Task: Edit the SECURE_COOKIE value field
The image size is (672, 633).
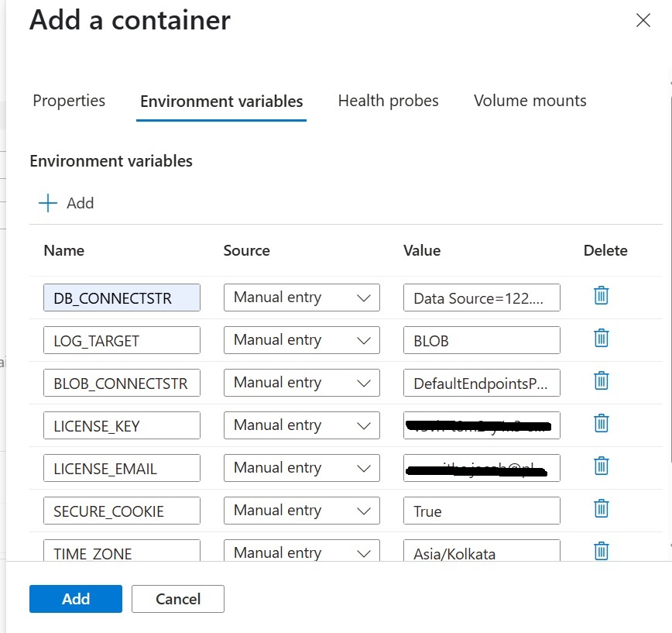Action: coord(482,510)
